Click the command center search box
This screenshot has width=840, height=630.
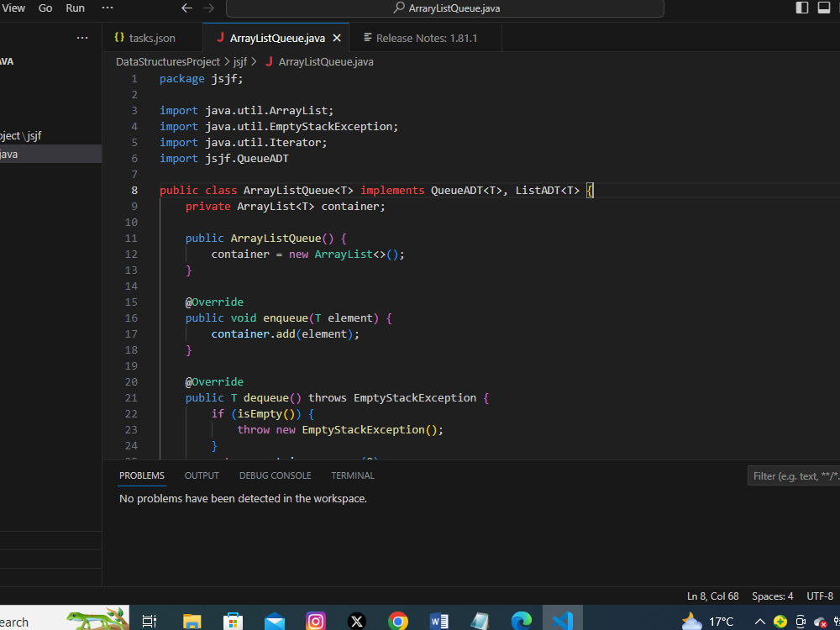click(445, 8)
